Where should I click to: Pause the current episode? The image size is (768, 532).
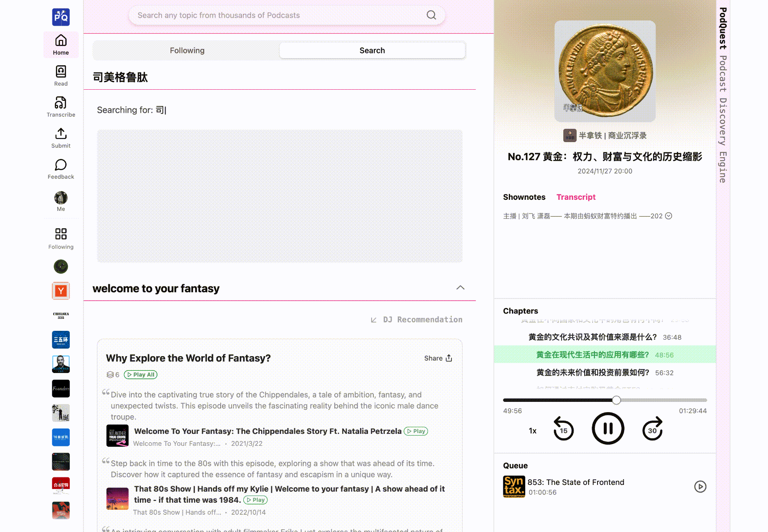[608, 429]
